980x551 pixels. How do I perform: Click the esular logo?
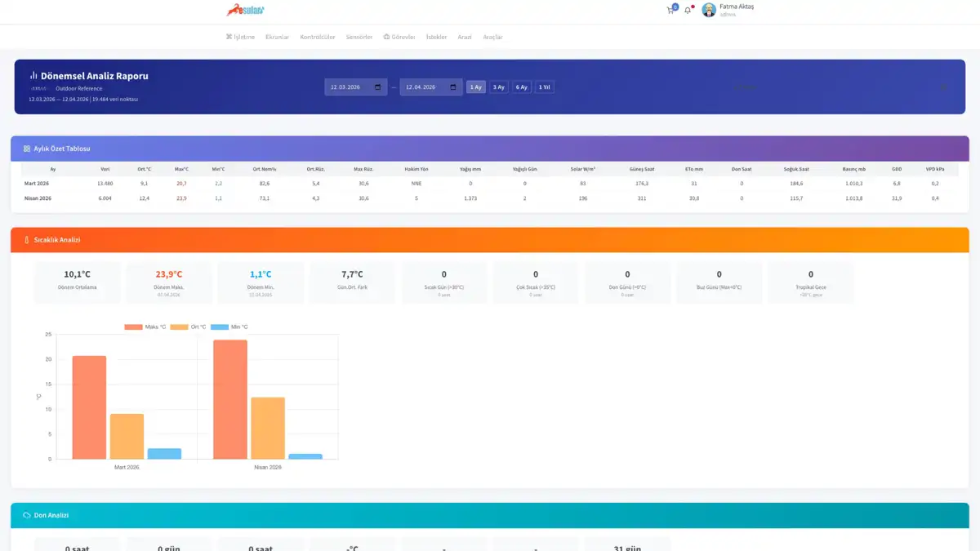pos(246,11)
